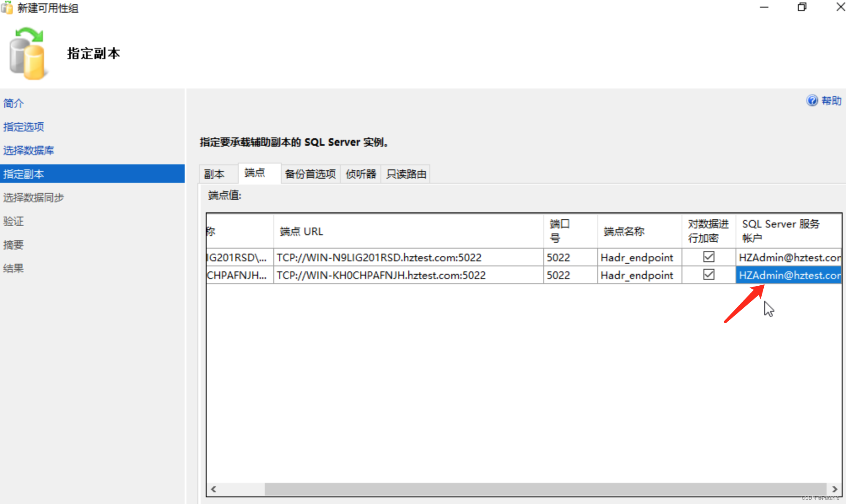The height and width of the screenshot is (504, 846).
Task: Open the 备份首选项 tab
Action: pyautogui.click(x=316, y=174)
